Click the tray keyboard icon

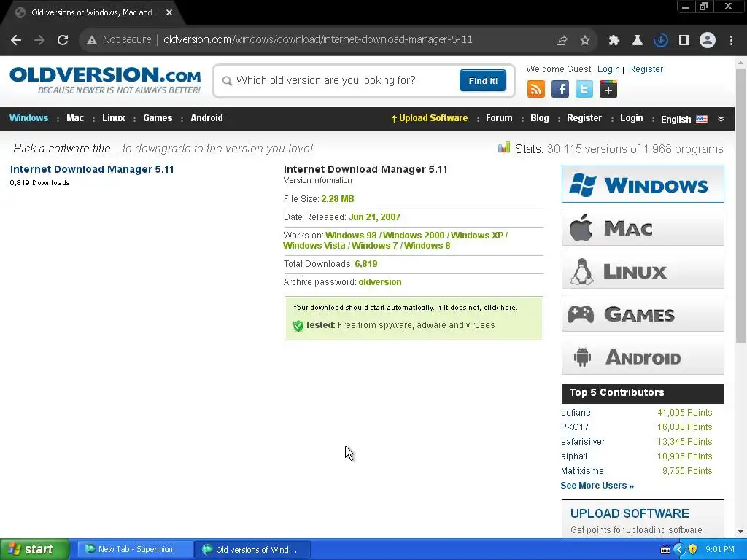(x=665, y=550)
